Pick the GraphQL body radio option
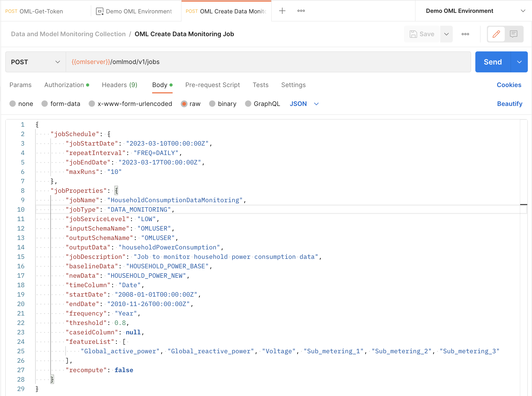This screenshot has width=532, height=396. (x=248, y=104)
